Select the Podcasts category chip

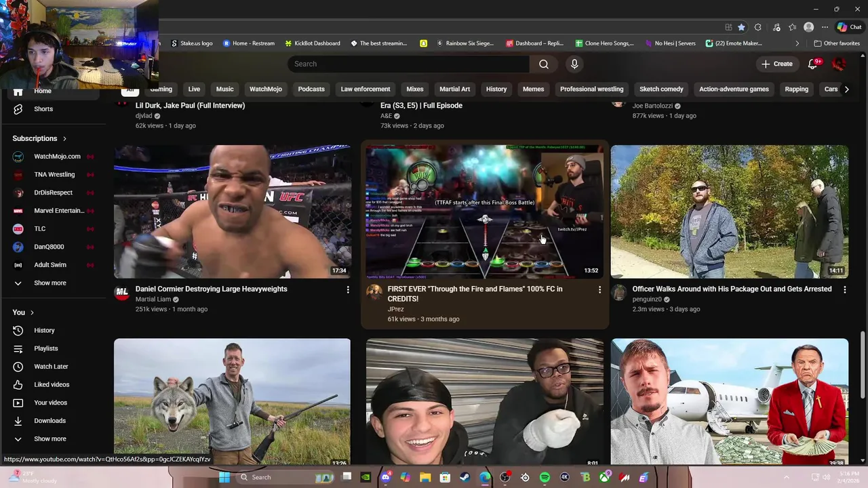(311, 89)
